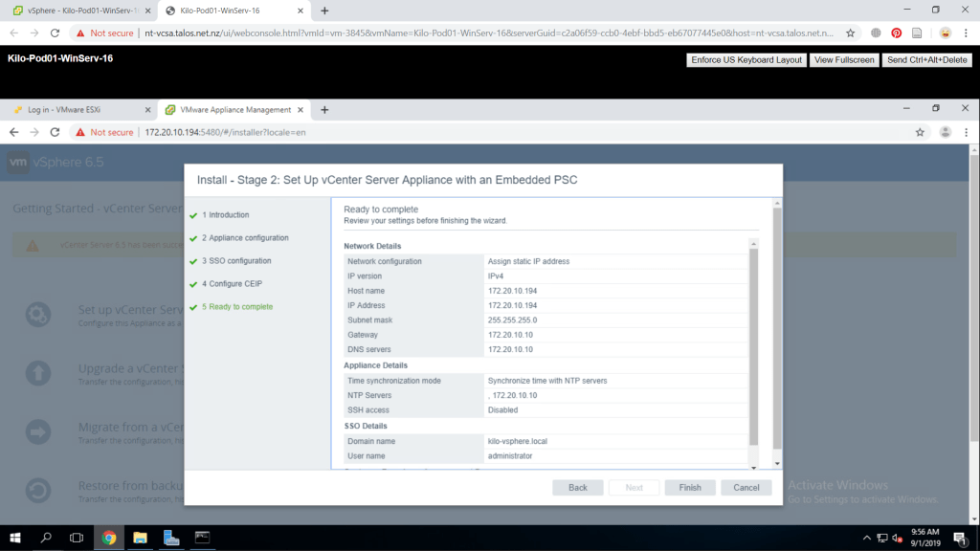Open Task View on the taskbar
980x551 pixels.
pos(77,538)
